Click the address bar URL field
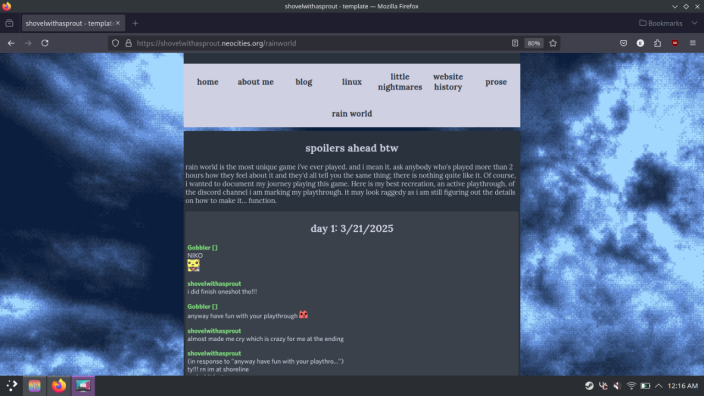704x396 pixels. [321, 43]
